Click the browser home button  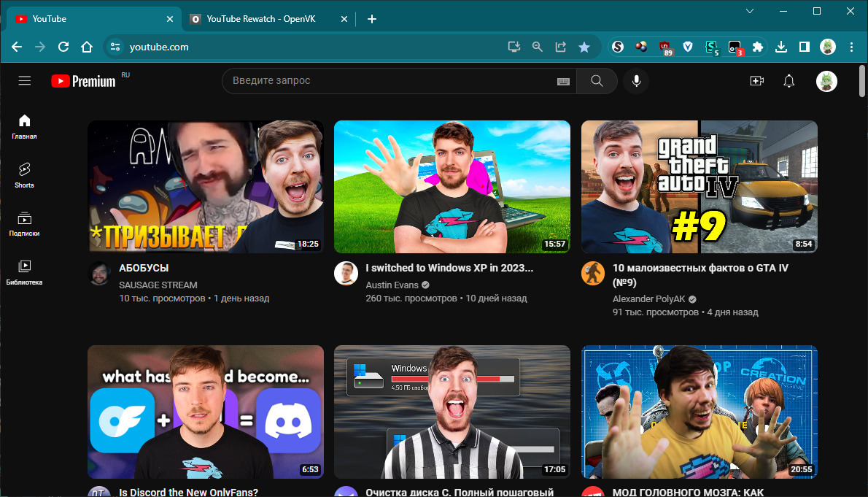click(x=87, y=47)
